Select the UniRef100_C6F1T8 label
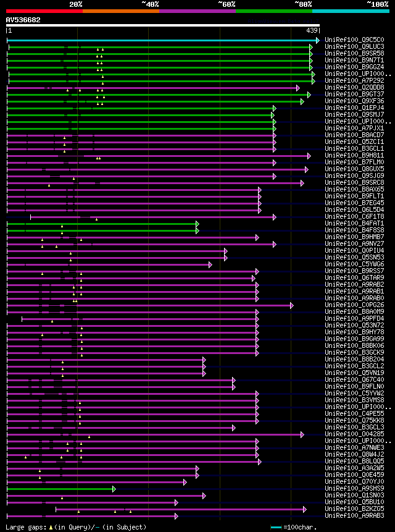 pos(354,216)
